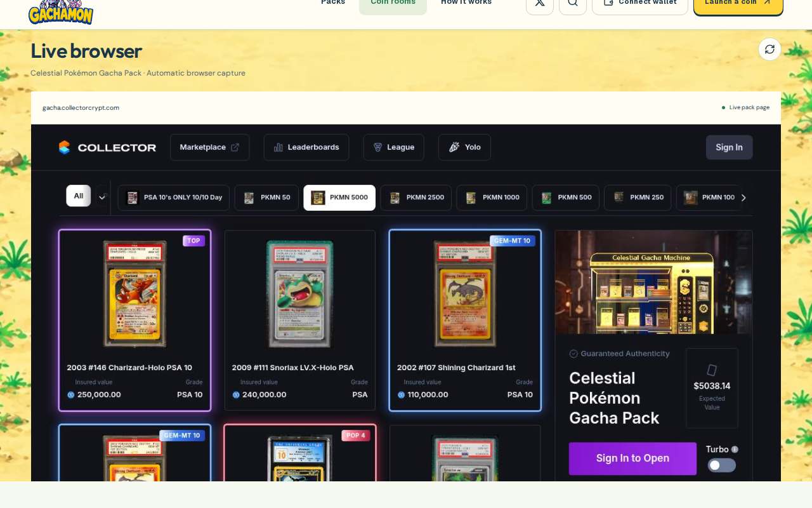812x508 pixels.
Task: Open the POP 4 badged card
Action: (300, 452)
